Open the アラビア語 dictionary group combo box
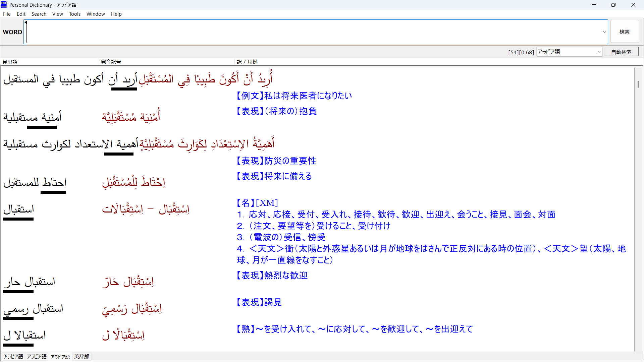The width and height of the screenshot is (644, 362). click(569, 52)
